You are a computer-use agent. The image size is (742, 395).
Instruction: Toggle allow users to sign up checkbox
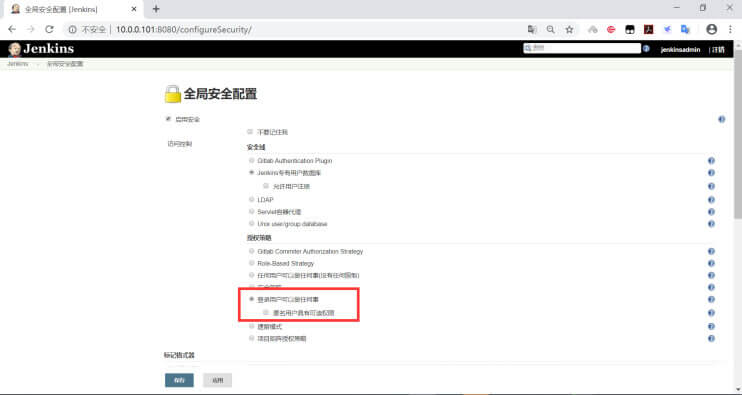point(266,186)
